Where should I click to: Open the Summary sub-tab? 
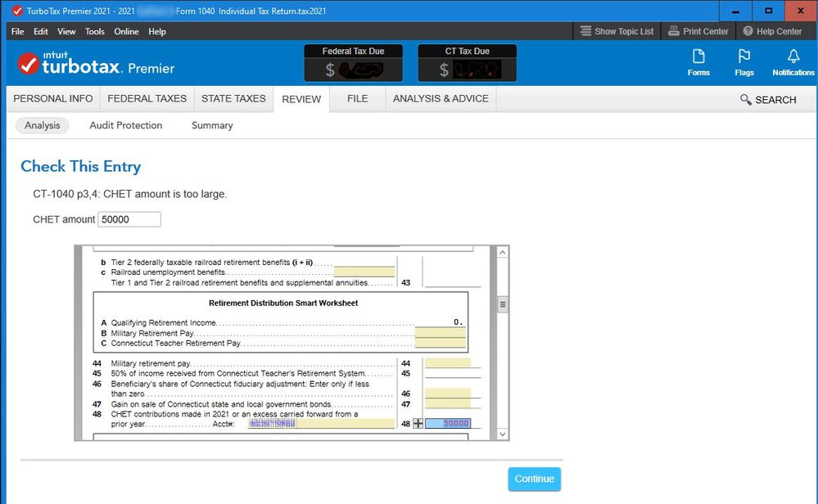(212, 125)
